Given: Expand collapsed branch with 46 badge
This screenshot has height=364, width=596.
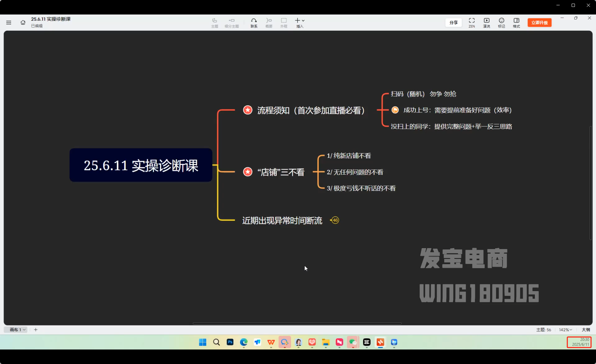Looking at the screenshot, I should click(335, 220).
